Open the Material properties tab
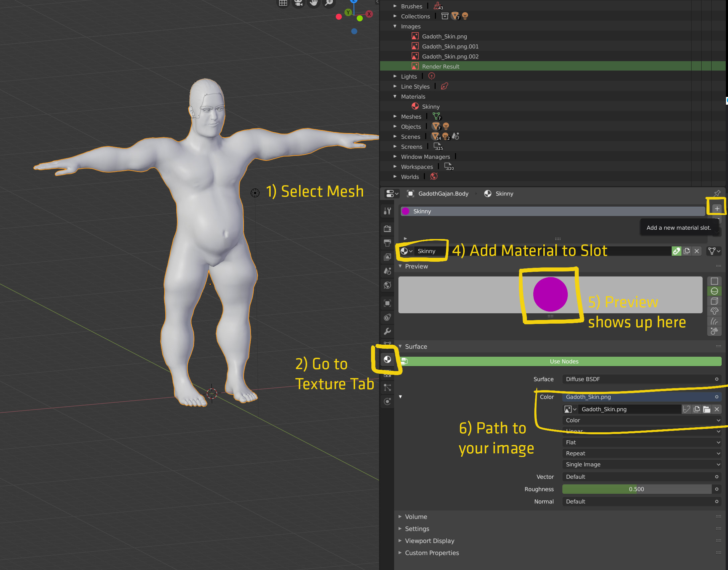Screen dimensions: 728x570 (387, 359)
